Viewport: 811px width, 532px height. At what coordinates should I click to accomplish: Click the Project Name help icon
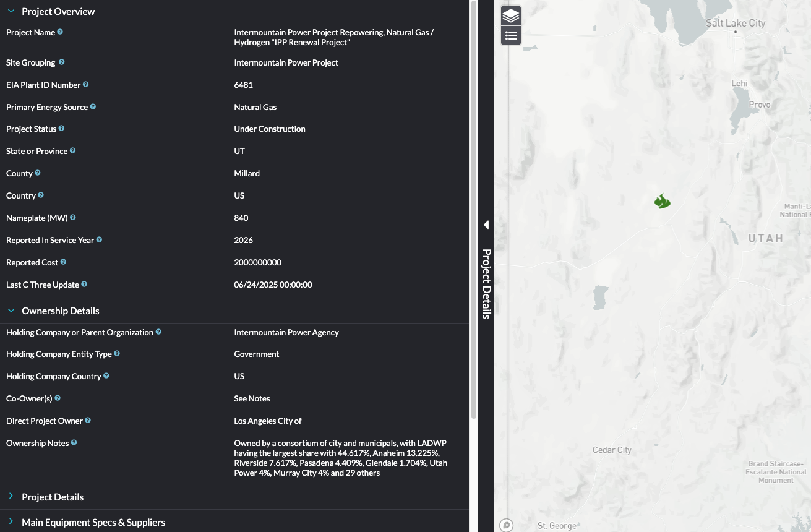[59, 32]
